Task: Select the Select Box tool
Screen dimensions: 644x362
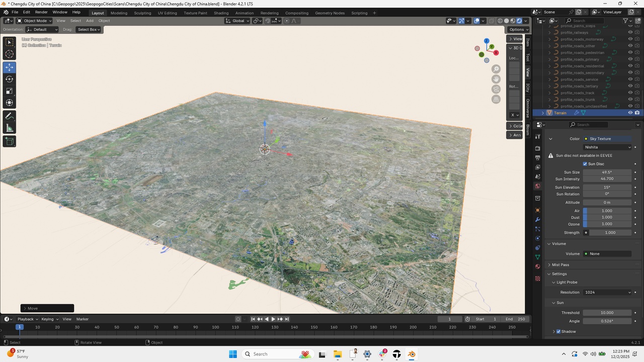Action: click(x=10, y=42)
